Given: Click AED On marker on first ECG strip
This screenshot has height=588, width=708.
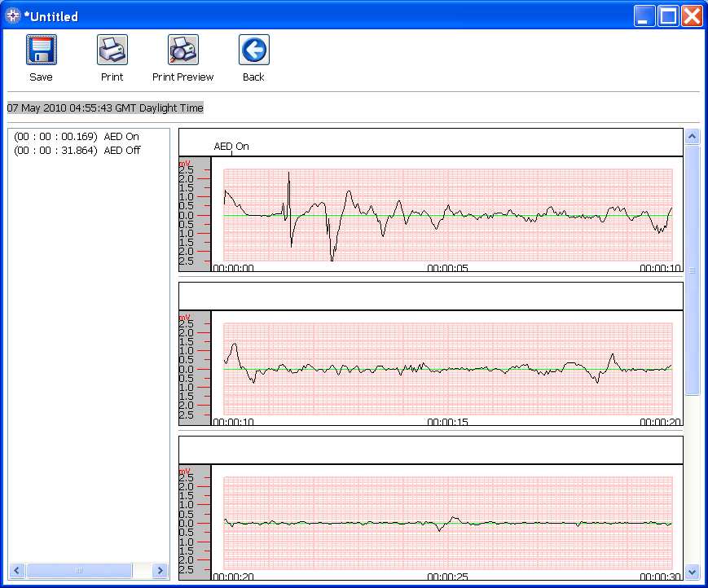Looking at the screenshot, I should (x=231, y=147).
